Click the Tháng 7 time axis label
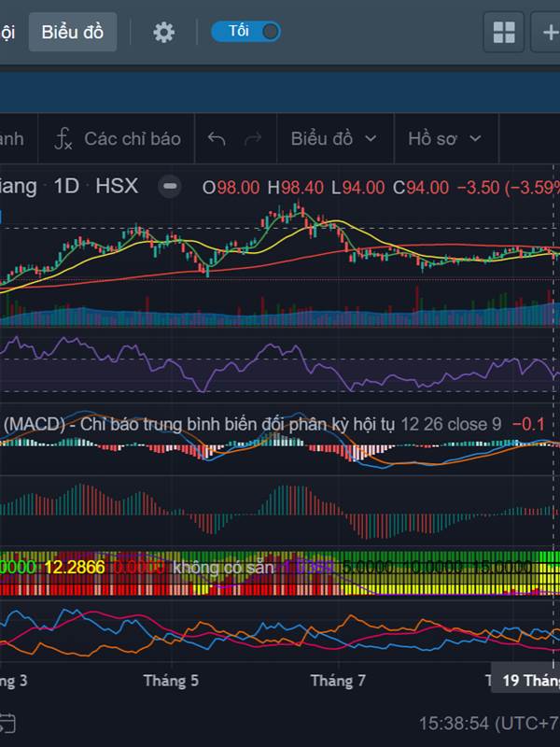 [x=338, y=681]
